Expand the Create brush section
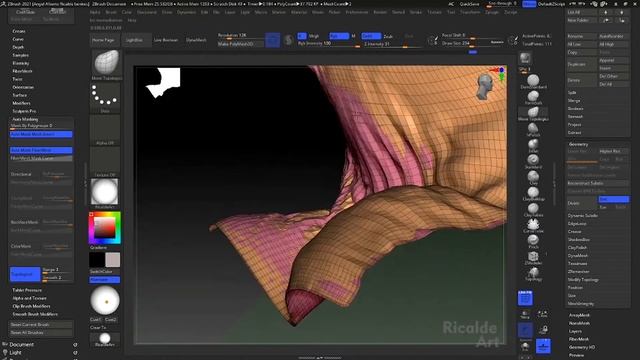Screen dimensions: 640x360 [x=19, y=31]
